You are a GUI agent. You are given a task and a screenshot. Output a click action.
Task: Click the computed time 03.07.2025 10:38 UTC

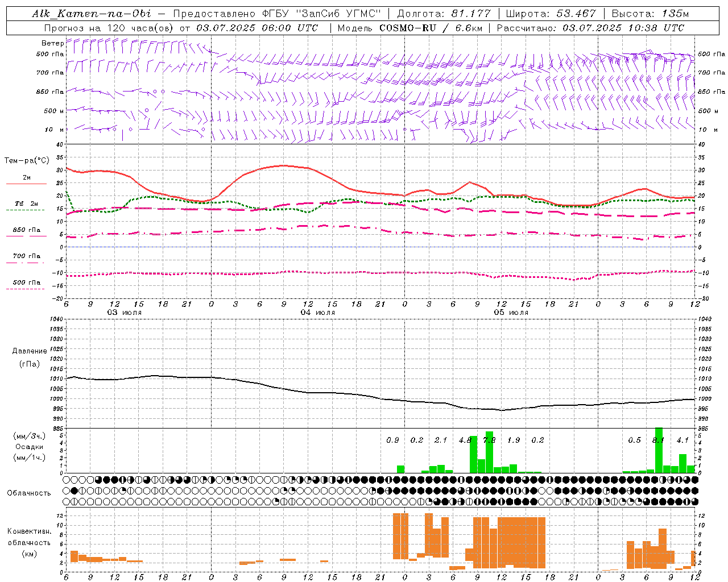pyautogui.click(x=623, y=28)
